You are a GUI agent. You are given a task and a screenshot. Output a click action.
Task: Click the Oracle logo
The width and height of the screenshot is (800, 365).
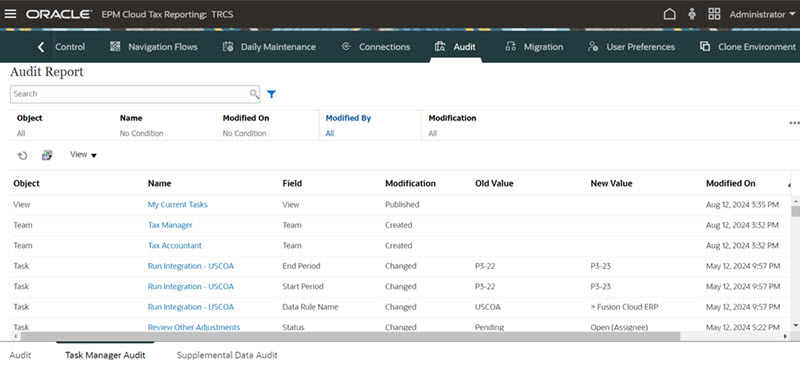tap(59, 14)
